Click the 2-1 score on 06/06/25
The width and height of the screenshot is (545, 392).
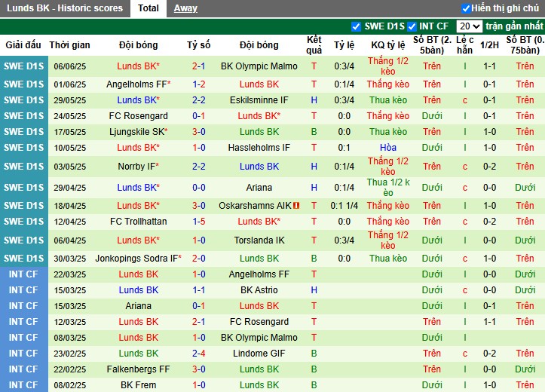coord(199,66)
